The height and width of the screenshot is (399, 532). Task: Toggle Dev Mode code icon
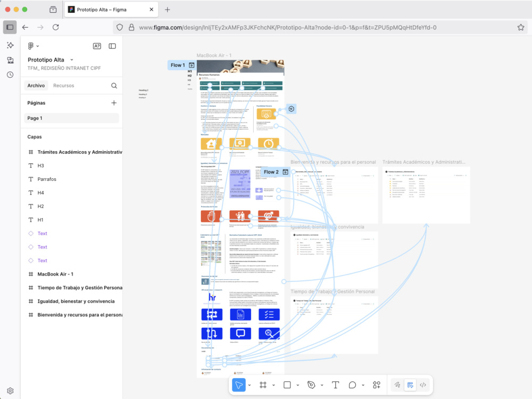click(423, 385)
